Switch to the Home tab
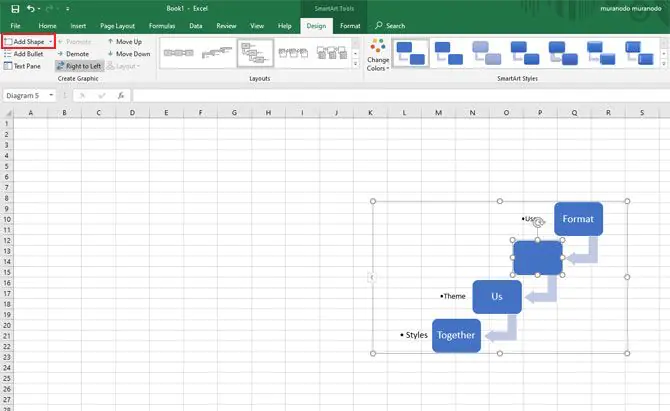Screen dimensions: 670x411 47,26
